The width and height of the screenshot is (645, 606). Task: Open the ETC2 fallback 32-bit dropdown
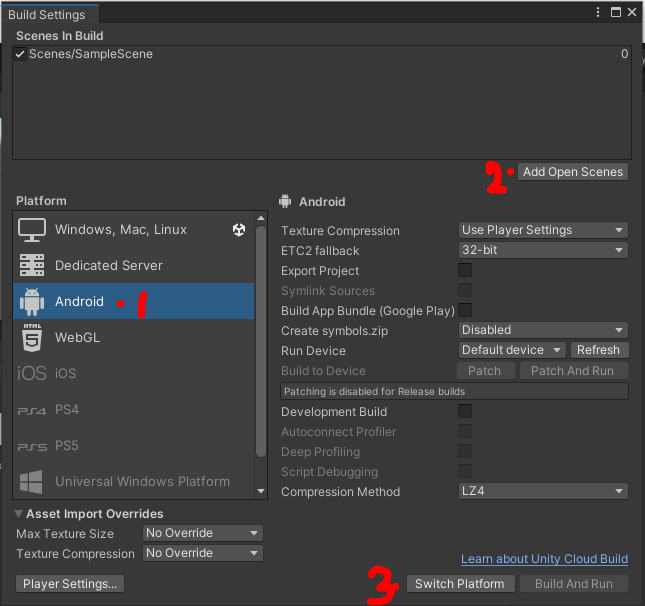tap(543, 250)
